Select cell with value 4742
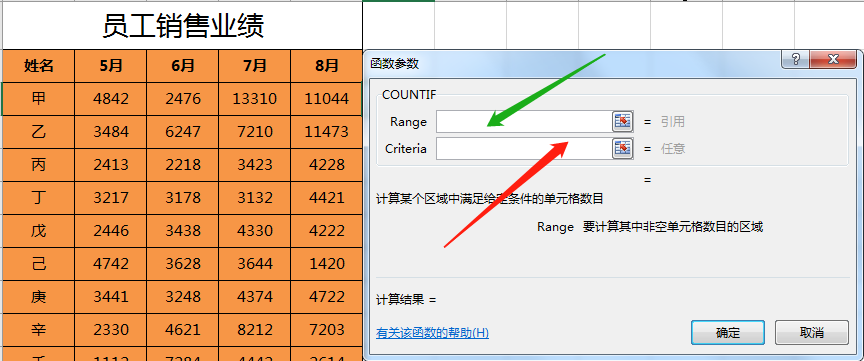The height and width of the screenshot is (361, 864). (111, 265)
